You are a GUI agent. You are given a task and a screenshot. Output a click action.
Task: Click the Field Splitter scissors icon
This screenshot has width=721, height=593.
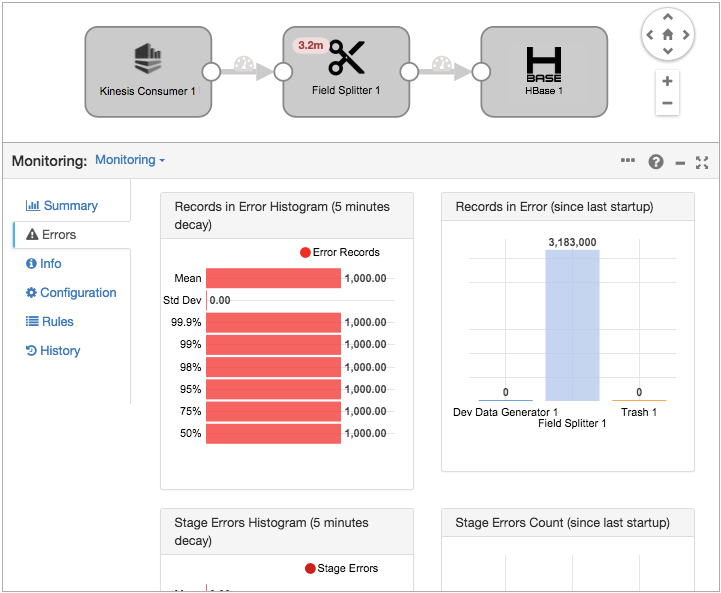pyautogui.click(x=347, y=59)
